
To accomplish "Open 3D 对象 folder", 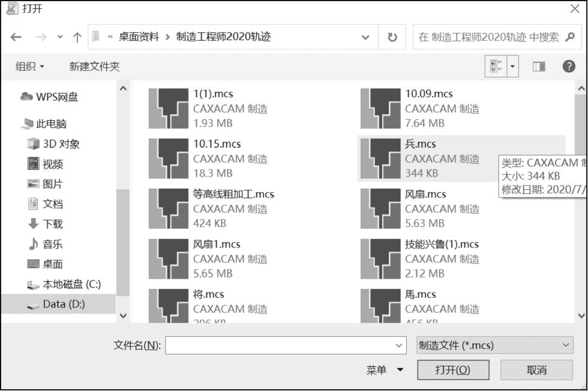I will pyautogui.click(x=53, y=144).
